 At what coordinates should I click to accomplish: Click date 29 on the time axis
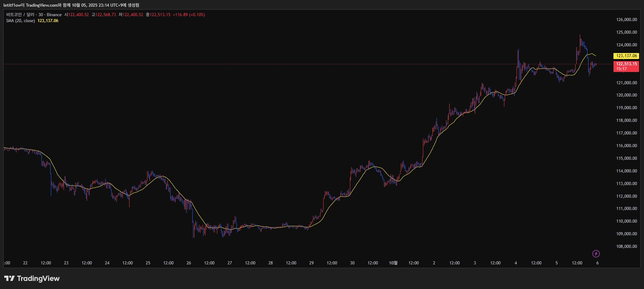click(311, 263)
